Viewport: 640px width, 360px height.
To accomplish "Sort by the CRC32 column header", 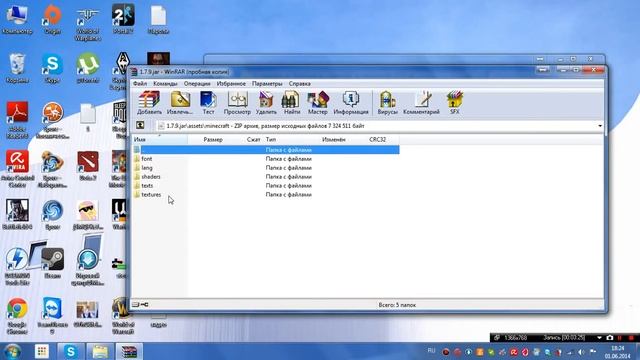I will click(378, 140).
